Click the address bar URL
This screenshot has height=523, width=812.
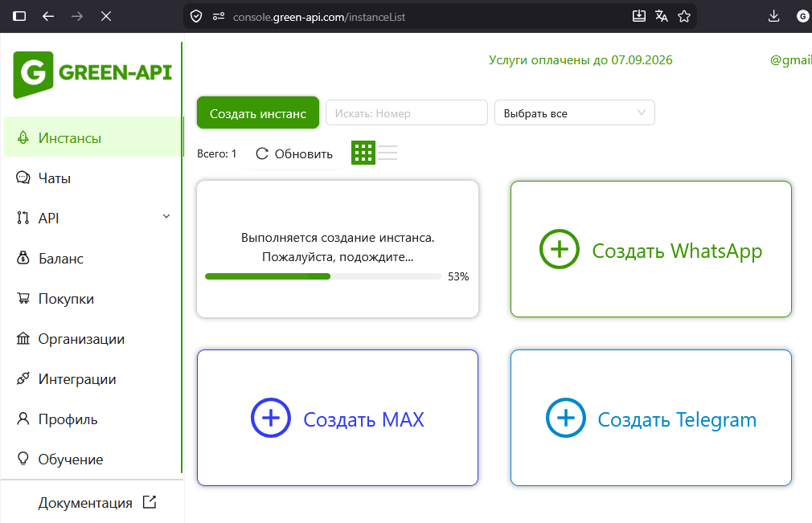pyautogui.click(x=319, y=17)
